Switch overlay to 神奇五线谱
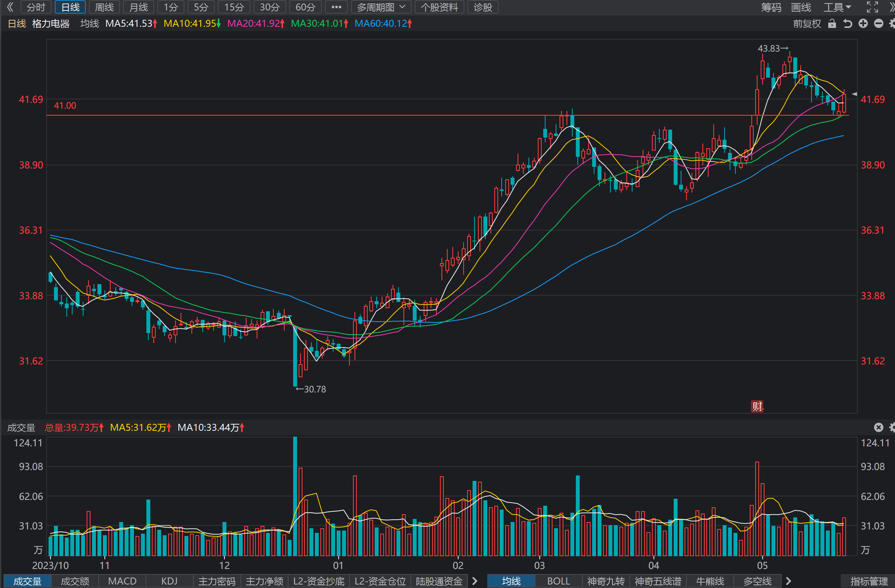895x588 pixels. tap(658, 581)
